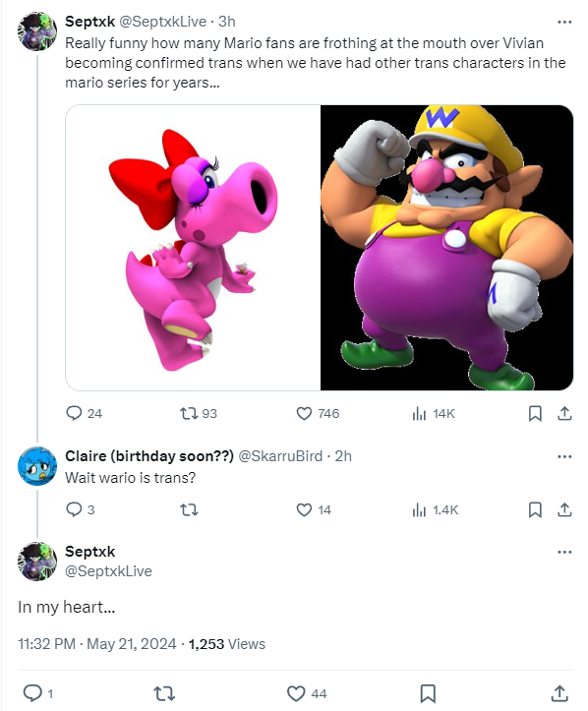Open @SkarruBird profile handle link
This screenshot has width=588, height=711.
pos(280,455)
